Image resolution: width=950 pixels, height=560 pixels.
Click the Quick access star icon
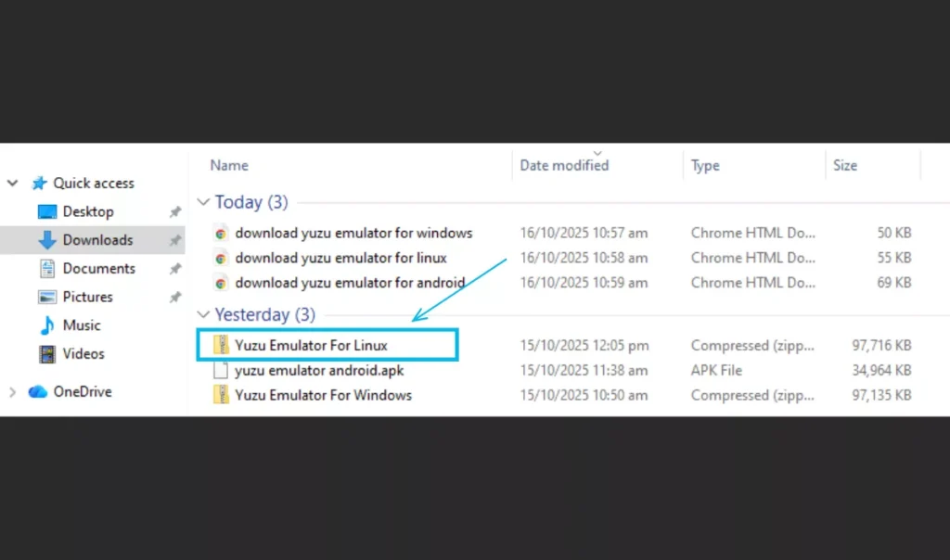39,184
